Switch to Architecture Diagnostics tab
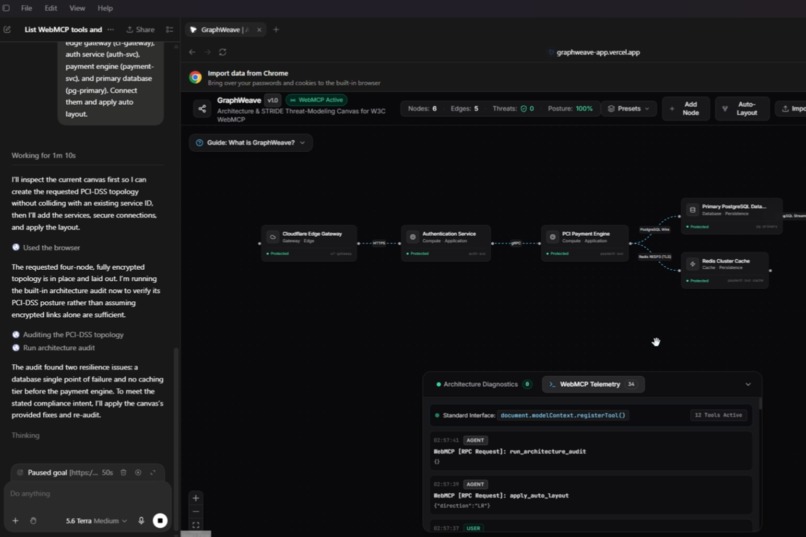 (483, 384)
